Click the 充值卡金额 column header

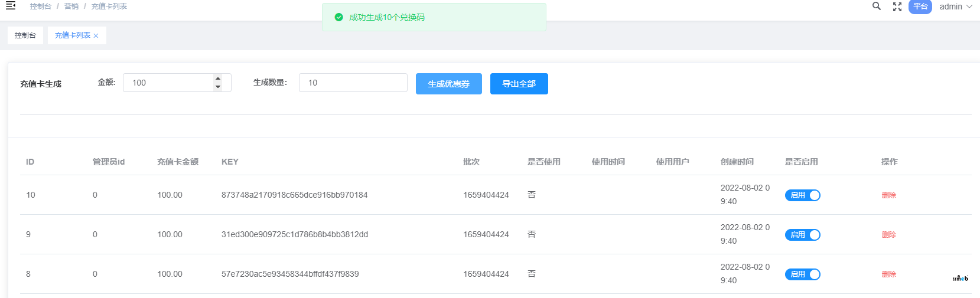point(178,162)
